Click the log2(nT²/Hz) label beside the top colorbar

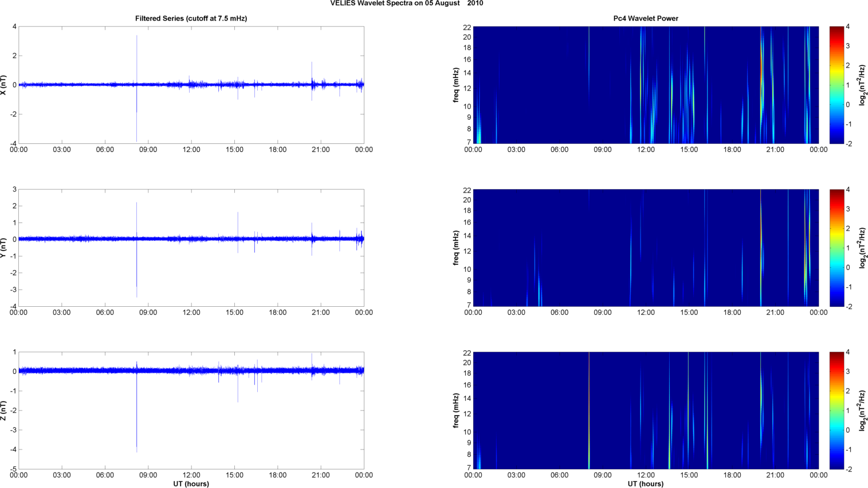863,85
